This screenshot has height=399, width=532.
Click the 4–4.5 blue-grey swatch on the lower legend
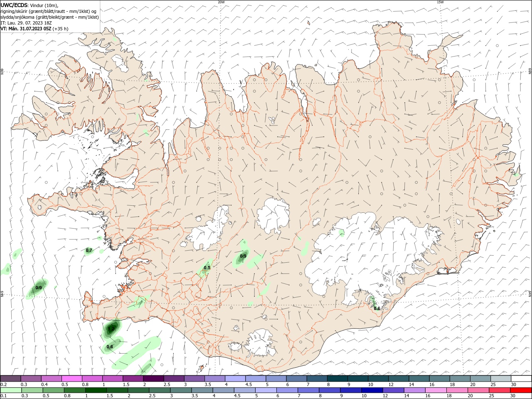click(224, 390)
